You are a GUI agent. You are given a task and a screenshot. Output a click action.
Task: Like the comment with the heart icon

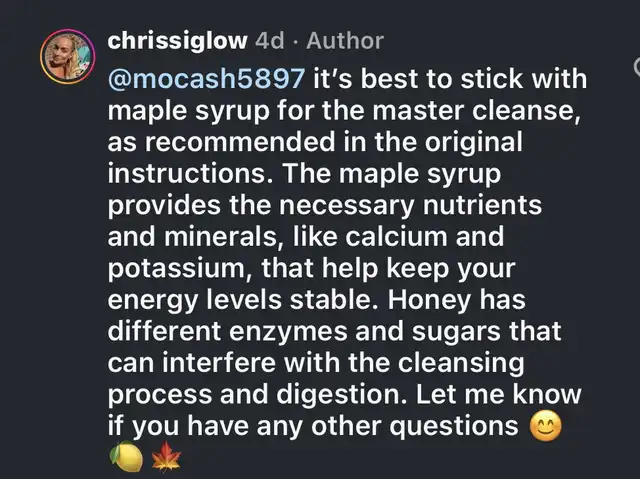[637, 67]
